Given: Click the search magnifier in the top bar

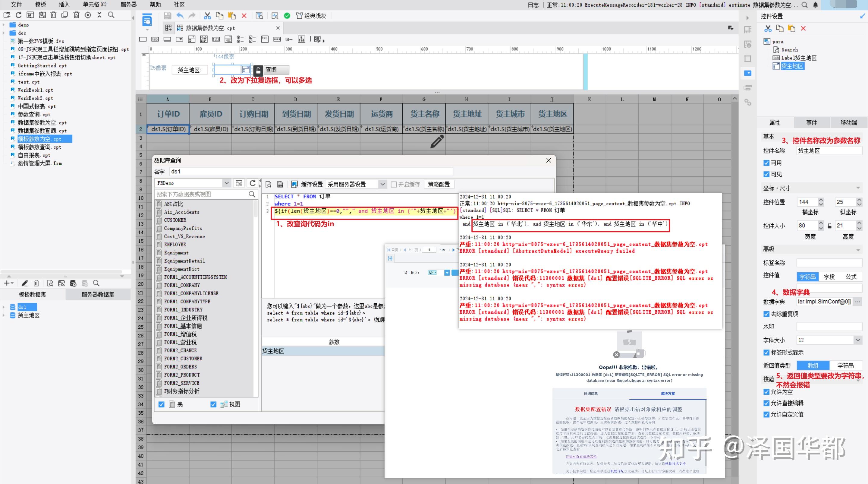Looking at the screenshot, I should [x=804, y=5].
